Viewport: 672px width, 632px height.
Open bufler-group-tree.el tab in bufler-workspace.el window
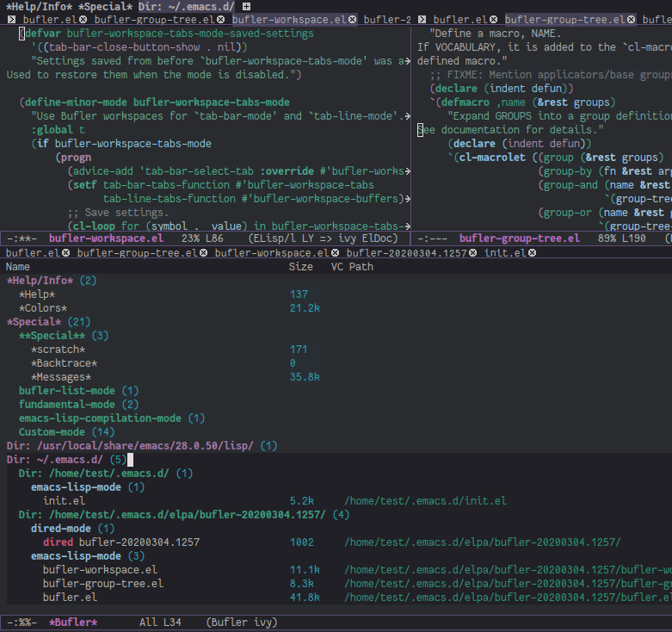tap(154, 20)
